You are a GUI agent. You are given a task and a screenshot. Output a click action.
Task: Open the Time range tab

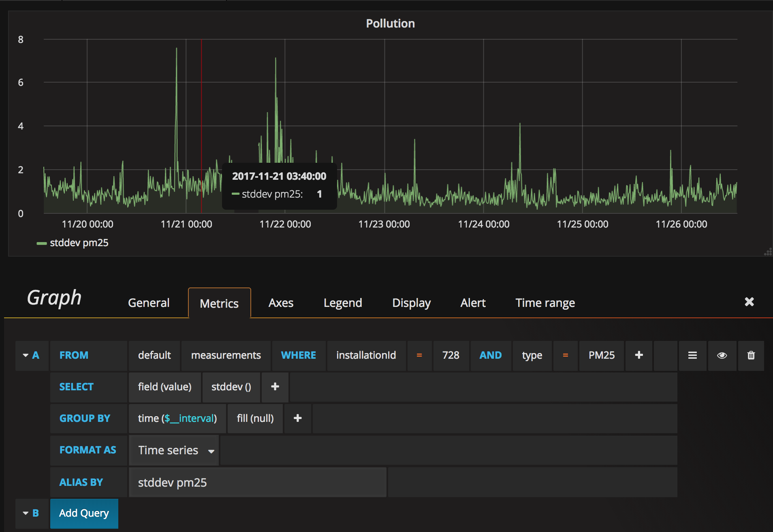[x=545, y=303]
